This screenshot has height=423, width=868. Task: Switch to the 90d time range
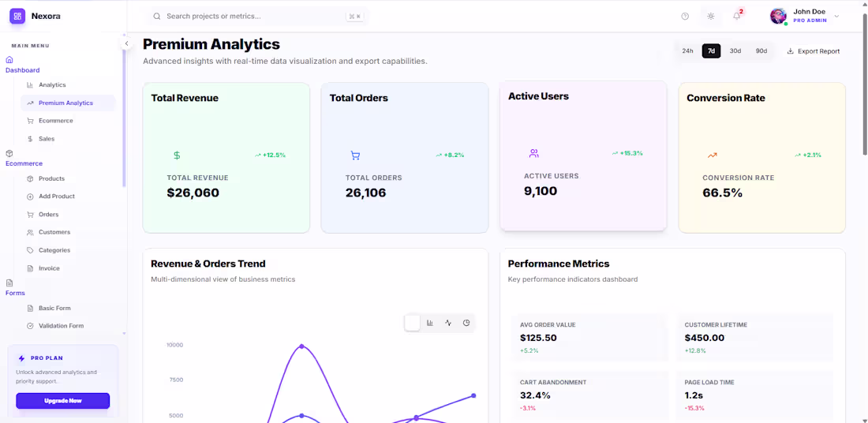coord(761,51)
